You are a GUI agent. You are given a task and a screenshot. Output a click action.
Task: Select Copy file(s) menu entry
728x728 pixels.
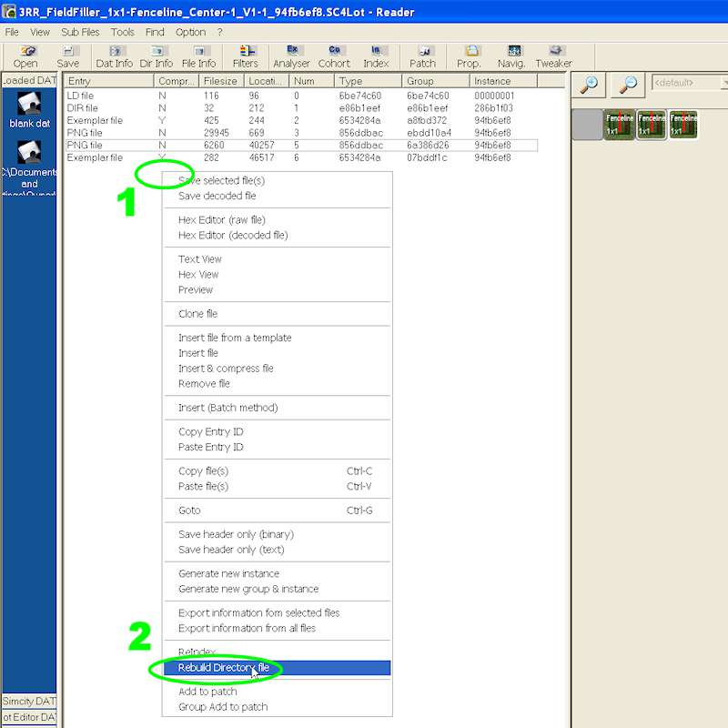click(278, 470)
